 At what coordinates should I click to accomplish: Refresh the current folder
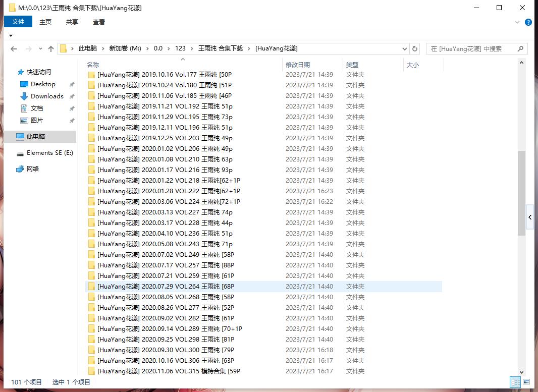[415, 49]
